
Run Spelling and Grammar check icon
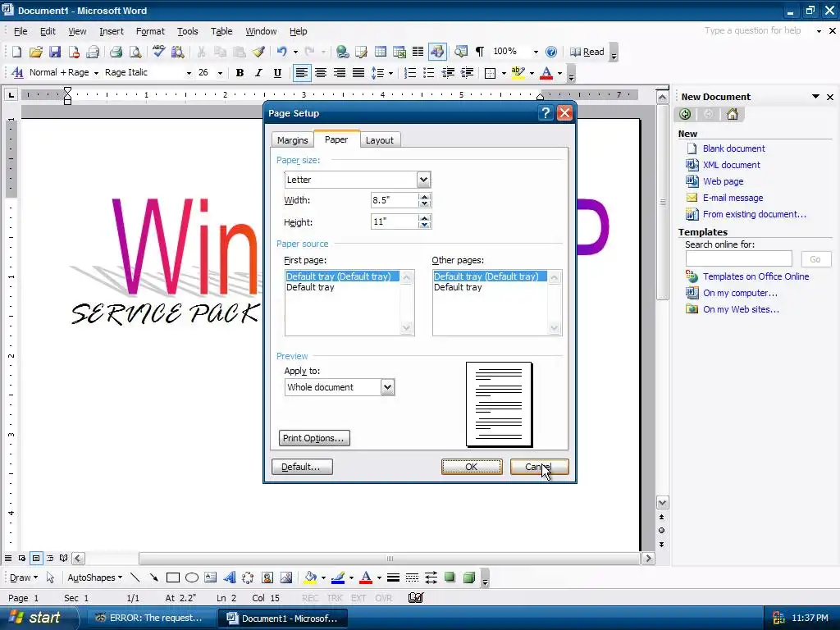[x=158, y=52]
